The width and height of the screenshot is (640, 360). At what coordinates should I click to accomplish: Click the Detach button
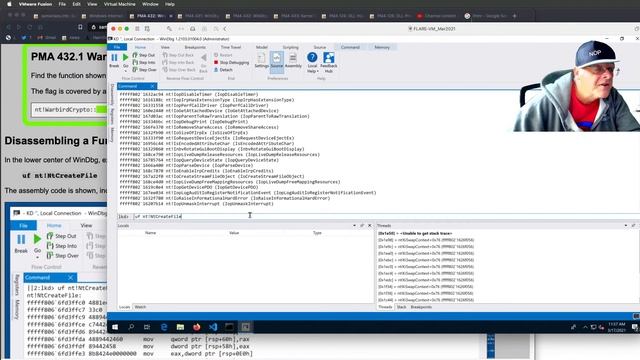tap(223, 70)
